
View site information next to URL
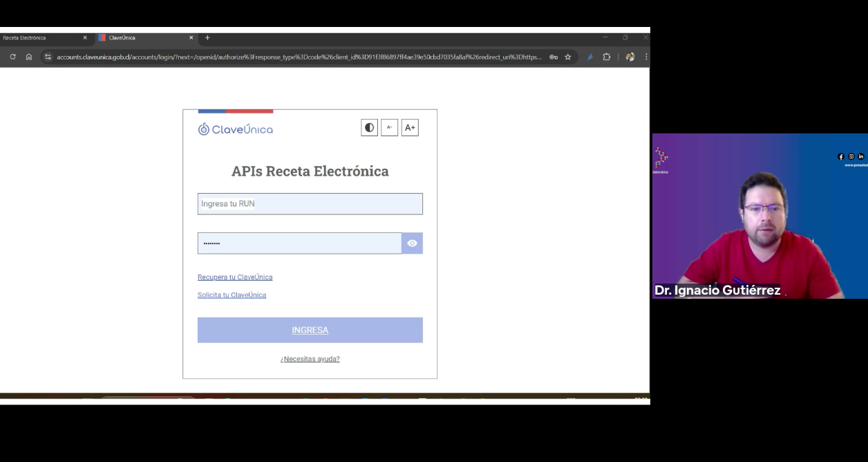(48, 57)
